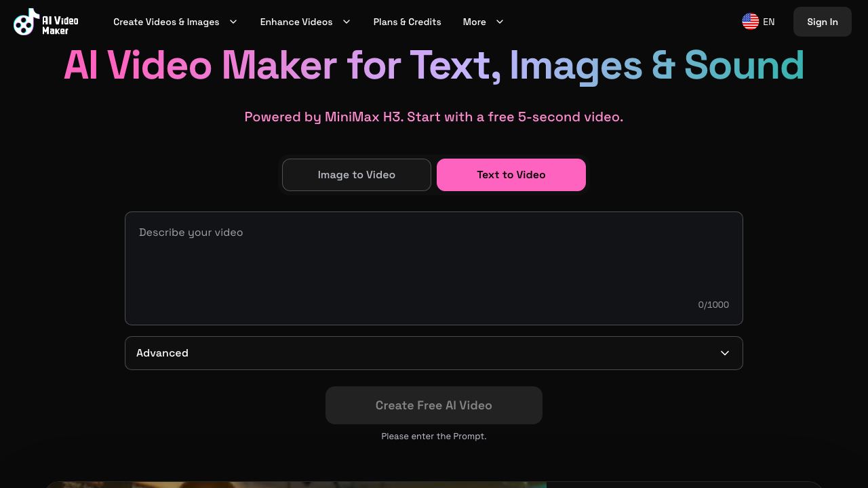Go to Plans & Credits page
The image size is (868, 488).
click(x=407, y=22)
